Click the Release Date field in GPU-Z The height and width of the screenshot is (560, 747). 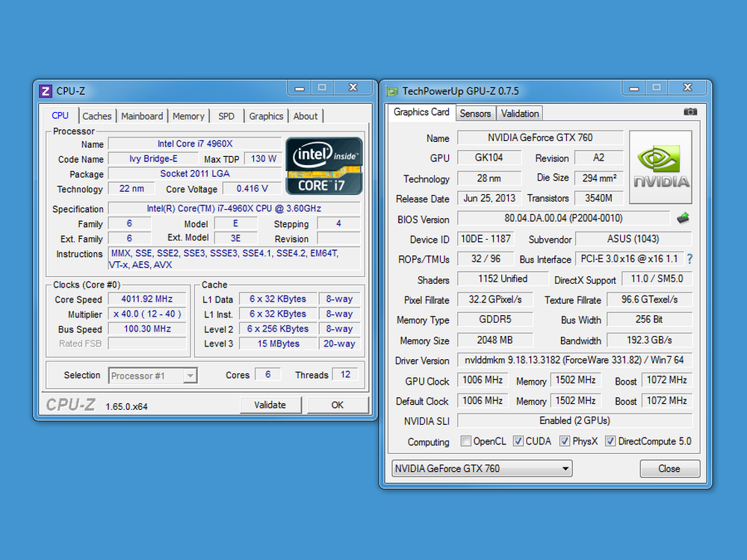[489, 198]
